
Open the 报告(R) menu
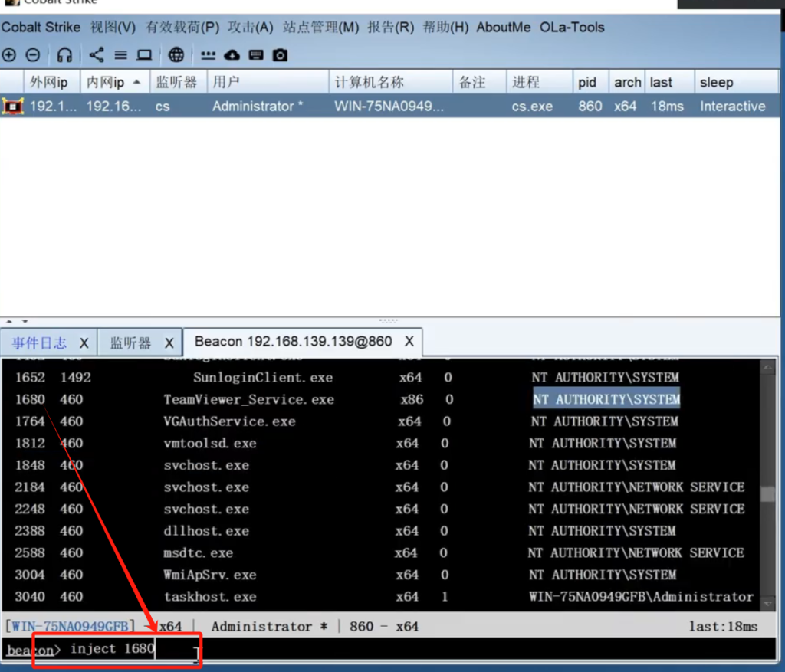pos(390,27)
